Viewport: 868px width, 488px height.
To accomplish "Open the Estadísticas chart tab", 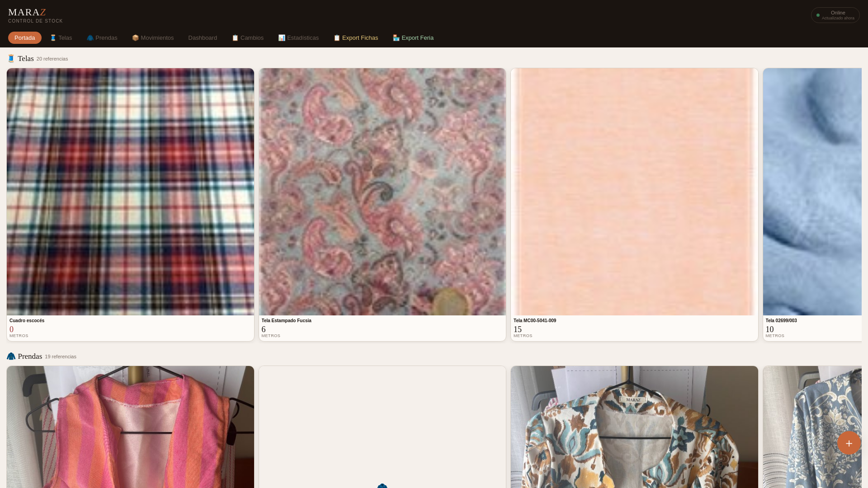I will 298,38.
